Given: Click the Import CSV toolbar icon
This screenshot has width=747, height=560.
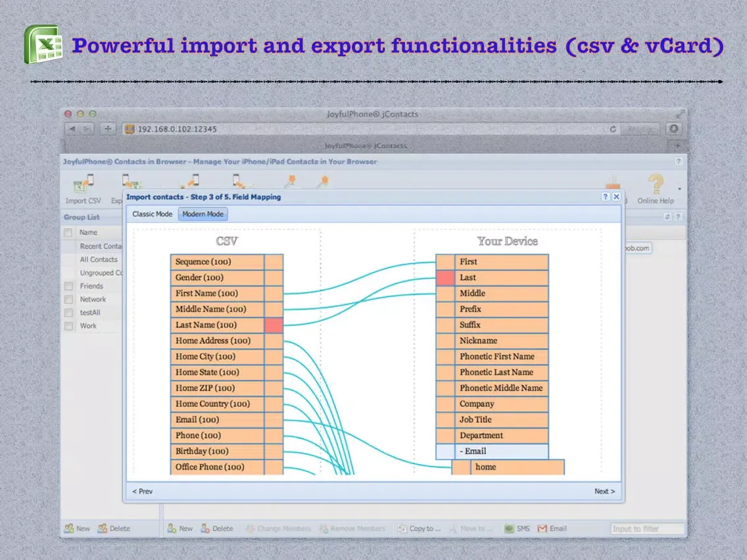Looking at the screenshot, I should (84, 184).
